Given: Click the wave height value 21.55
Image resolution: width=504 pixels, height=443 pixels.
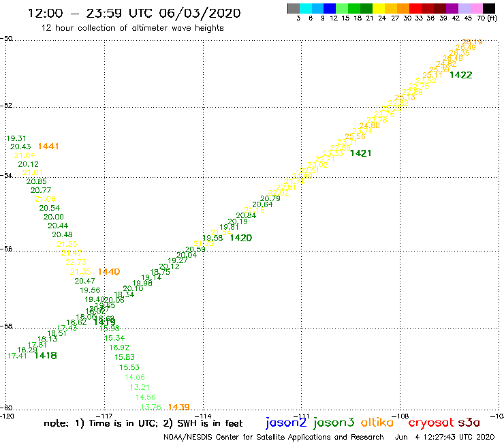Looking at the screenshot, I should [x=67, y=244].
